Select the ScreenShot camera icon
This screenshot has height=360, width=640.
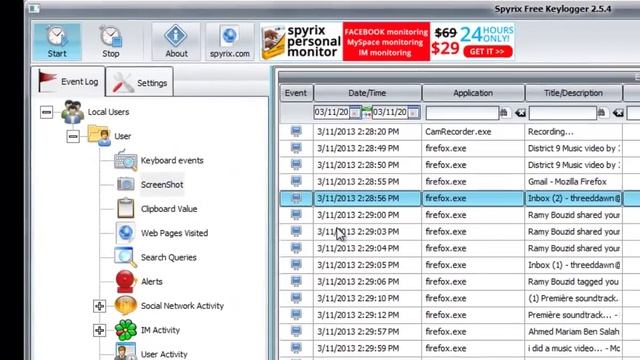[x=125, y=184]
